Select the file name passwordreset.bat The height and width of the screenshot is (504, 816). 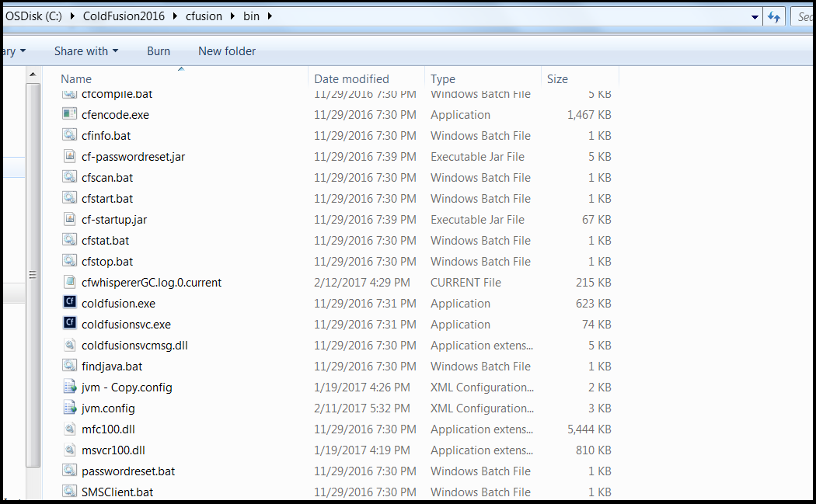tap(128, 471)
